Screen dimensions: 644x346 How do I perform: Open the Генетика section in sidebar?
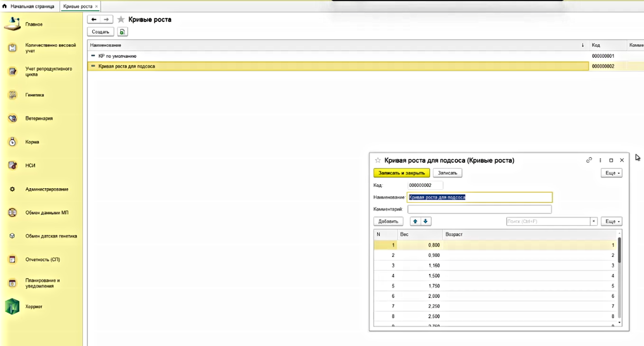[34, 95]
